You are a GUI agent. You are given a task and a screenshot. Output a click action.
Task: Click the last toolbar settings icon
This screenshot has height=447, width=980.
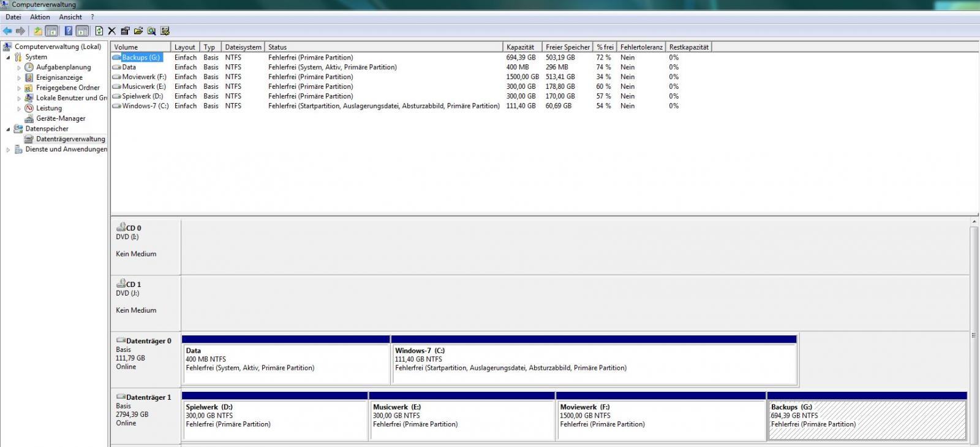[165, 31]
